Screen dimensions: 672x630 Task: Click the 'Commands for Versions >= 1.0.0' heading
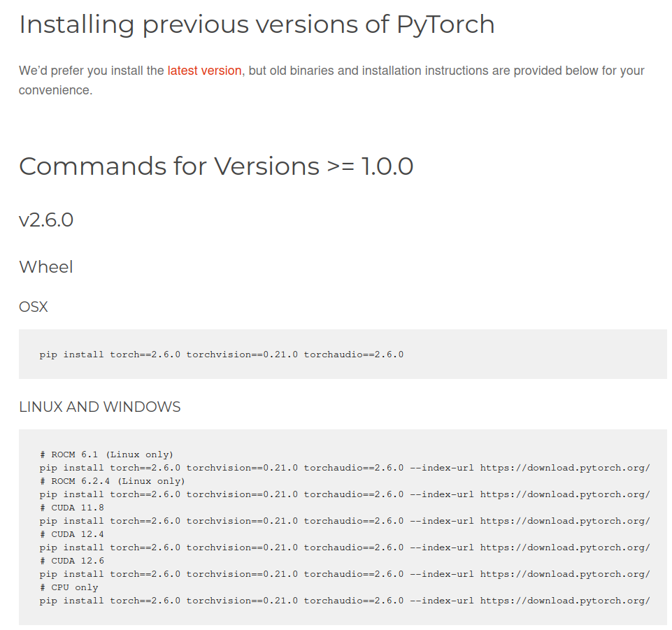(216, 166)
